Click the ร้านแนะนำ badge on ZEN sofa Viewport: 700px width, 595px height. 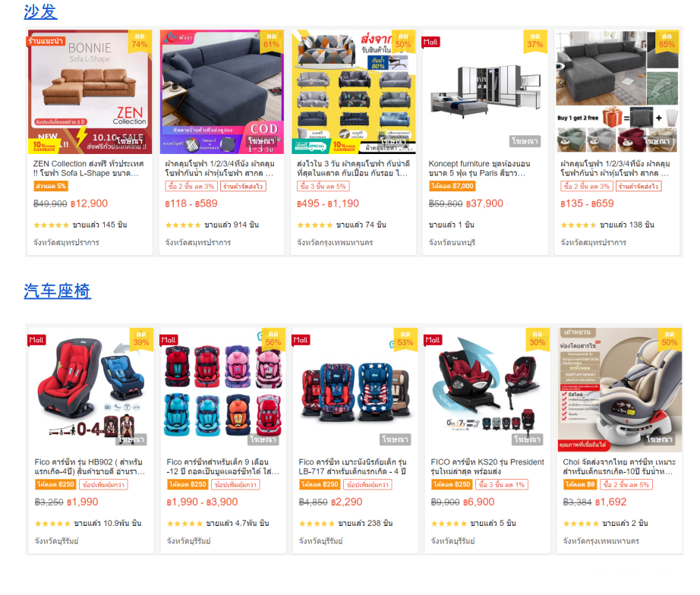(46, 41)
